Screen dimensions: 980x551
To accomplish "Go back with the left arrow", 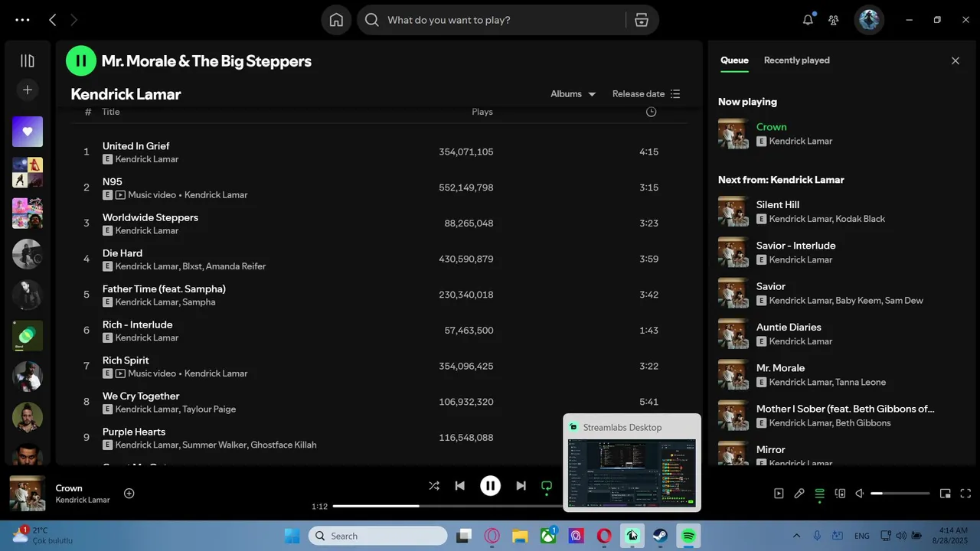I will click(52, 20).
